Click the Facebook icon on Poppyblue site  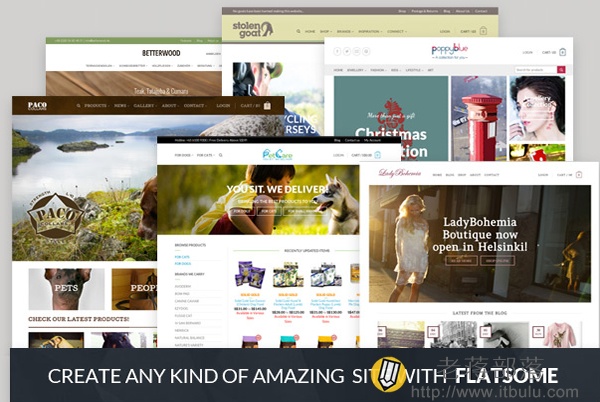point(337,51)
